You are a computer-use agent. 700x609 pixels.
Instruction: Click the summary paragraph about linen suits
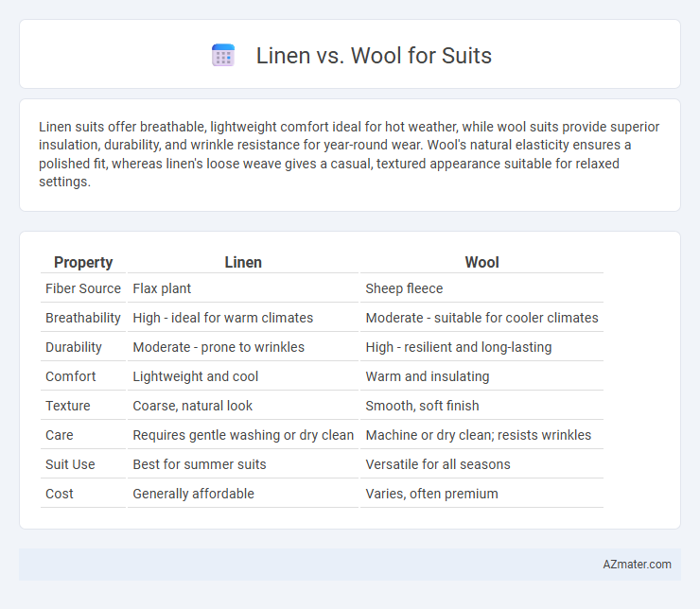click(349, 154)
